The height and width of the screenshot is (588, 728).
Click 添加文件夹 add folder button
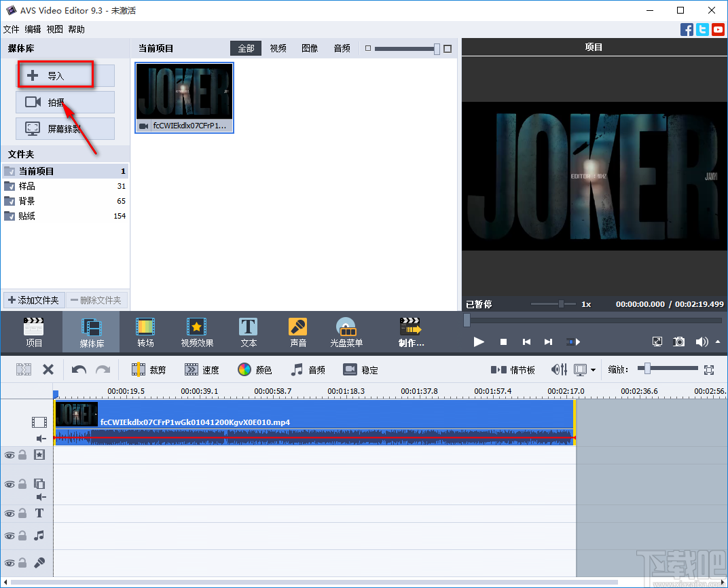[34, 300]
